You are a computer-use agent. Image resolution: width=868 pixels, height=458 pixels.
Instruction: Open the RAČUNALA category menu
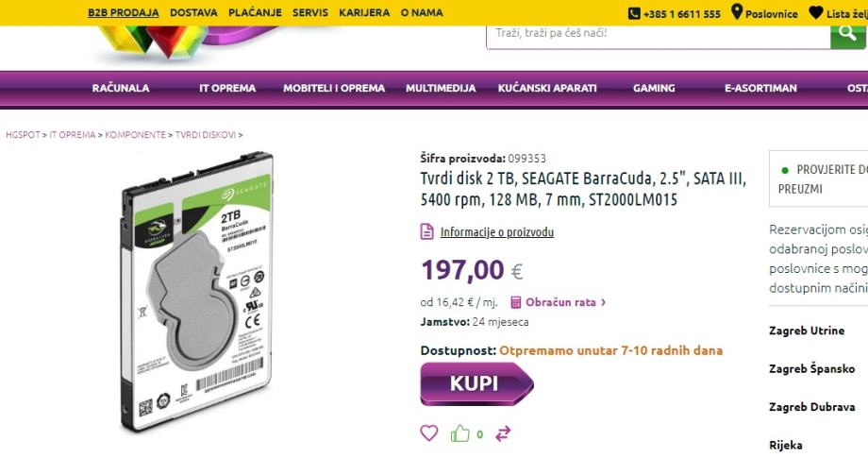pos(121,88)
